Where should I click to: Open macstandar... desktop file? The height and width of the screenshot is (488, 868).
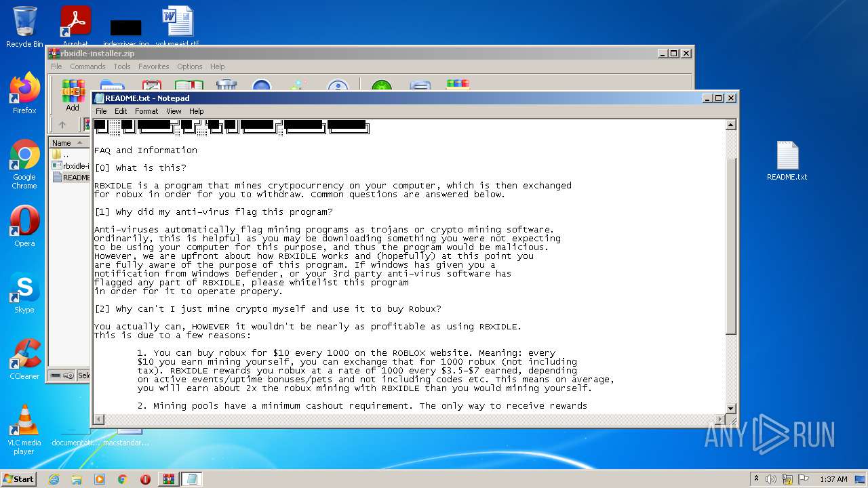[125, 437]
